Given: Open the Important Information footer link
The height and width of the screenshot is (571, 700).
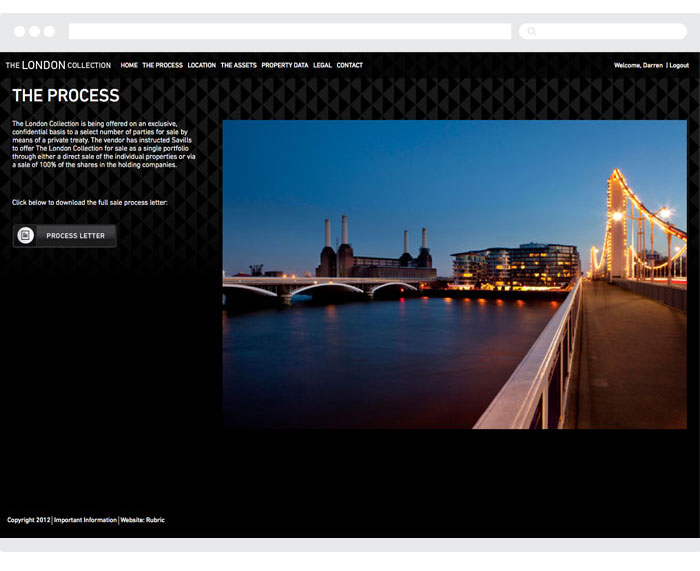Looking at the screenshot, I should coord(85,520).
